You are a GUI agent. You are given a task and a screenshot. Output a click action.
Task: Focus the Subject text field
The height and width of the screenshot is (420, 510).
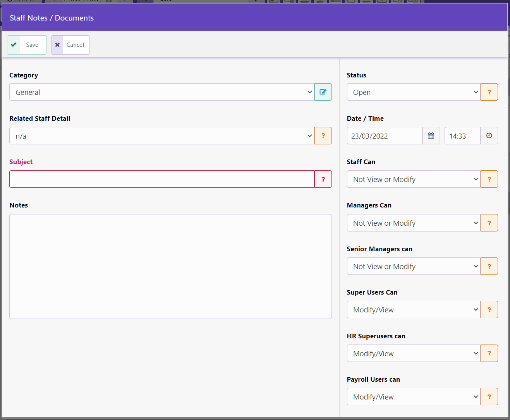[162, 179]
